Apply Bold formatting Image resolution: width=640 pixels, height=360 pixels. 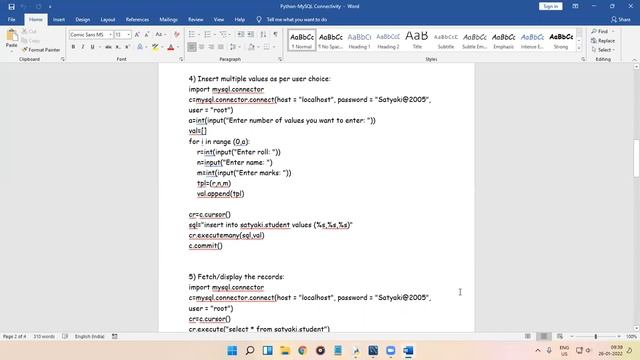coord(73,47)
